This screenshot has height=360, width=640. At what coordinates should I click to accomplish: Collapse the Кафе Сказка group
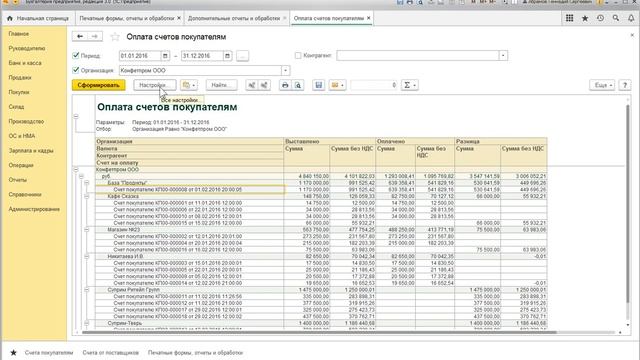(x=87, y=196)
